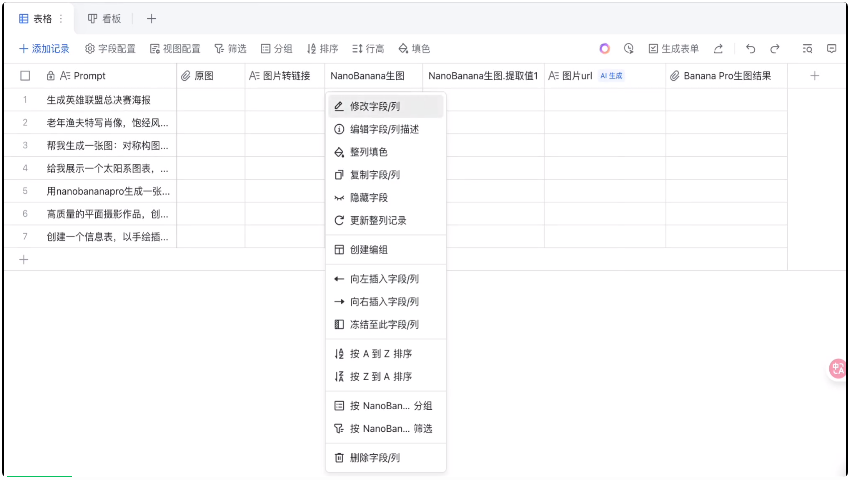
Task: Click cell starting 创建一个信息表
Action: pyautogui.click(x=108, y=236)
